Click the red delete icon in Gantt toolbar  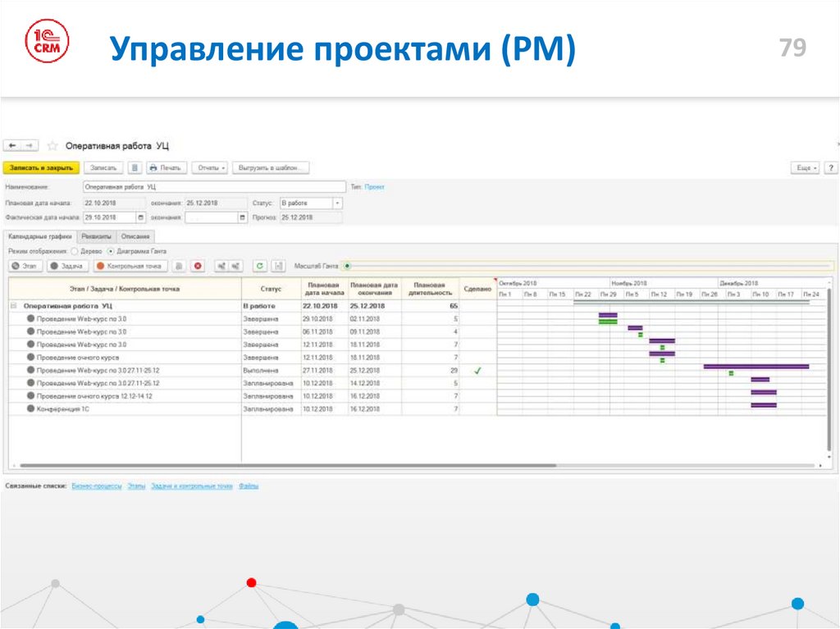pos(199,266)
